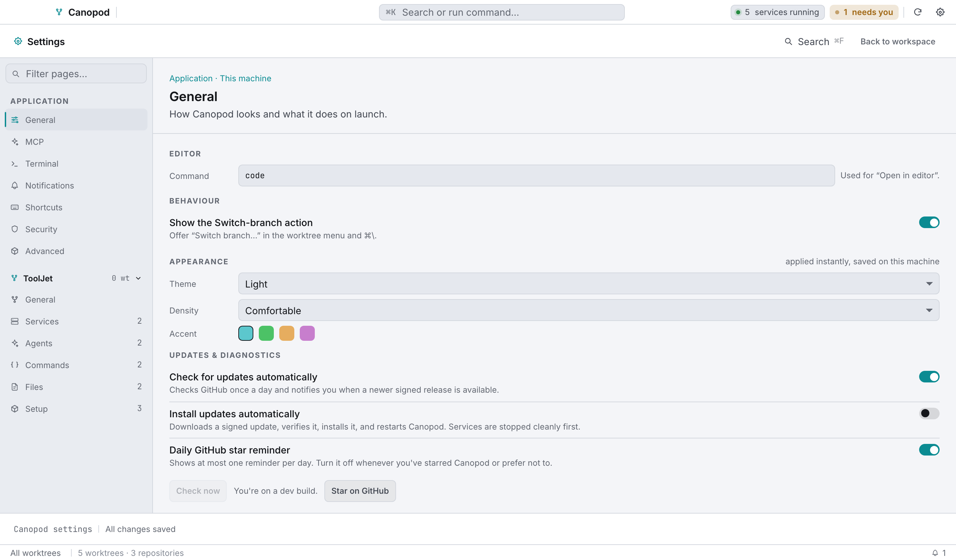The height and width of the screenshot is (560, 956).
Task: Click All worktrees in status bar
Action: pos(35,552)
